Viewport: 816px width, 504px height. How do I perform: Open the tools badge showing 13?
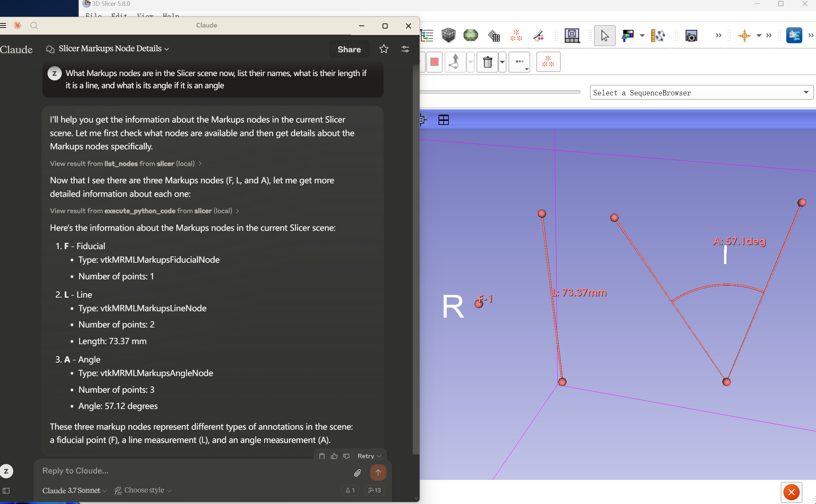pos(374,490)
